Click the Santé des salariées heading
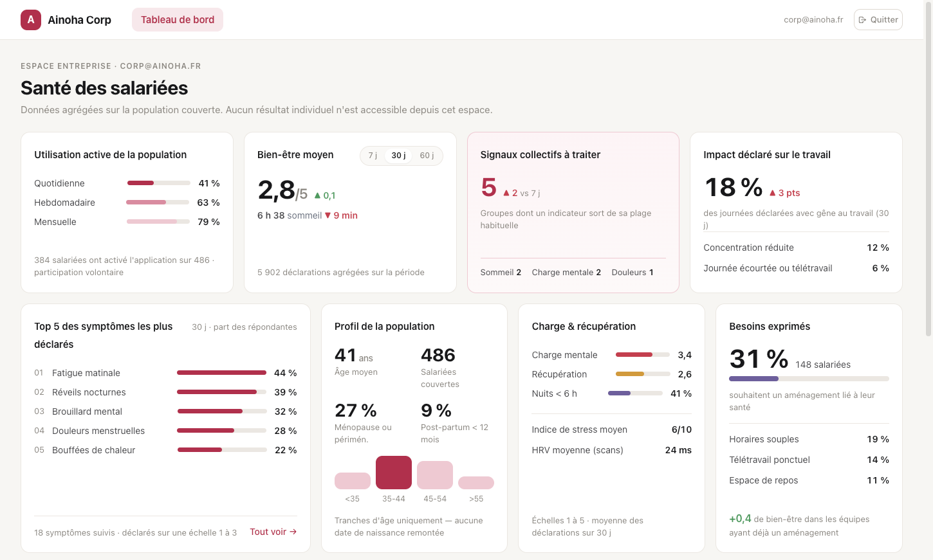This screenshot has width=933, height=560. 104,88
